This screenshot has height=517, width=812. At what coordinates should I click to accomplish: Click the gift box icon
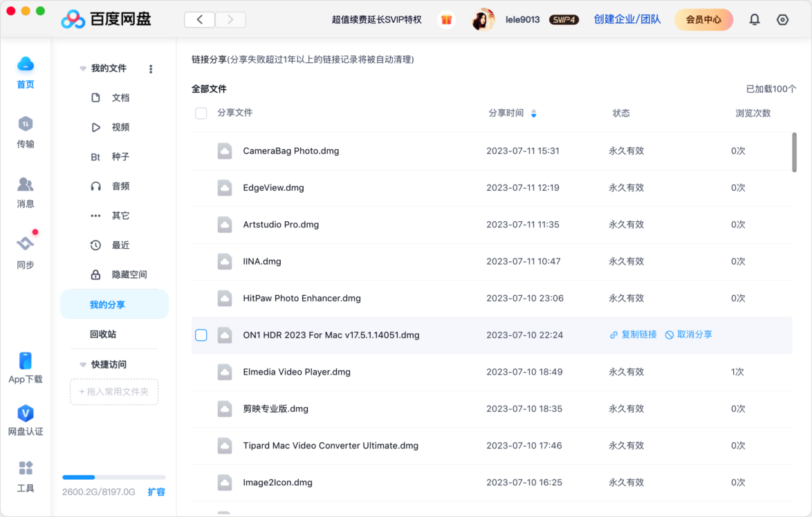coord(447,20)
